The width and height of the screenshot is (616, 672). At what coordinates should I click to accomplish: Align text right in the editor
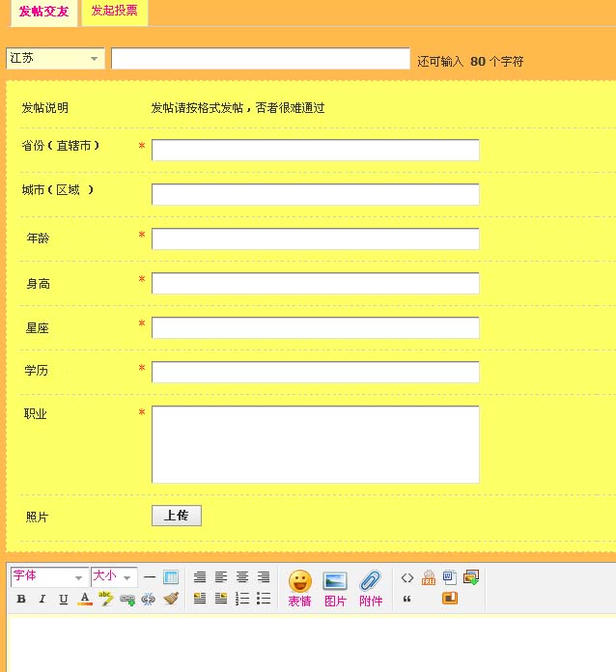coord(264,577)
